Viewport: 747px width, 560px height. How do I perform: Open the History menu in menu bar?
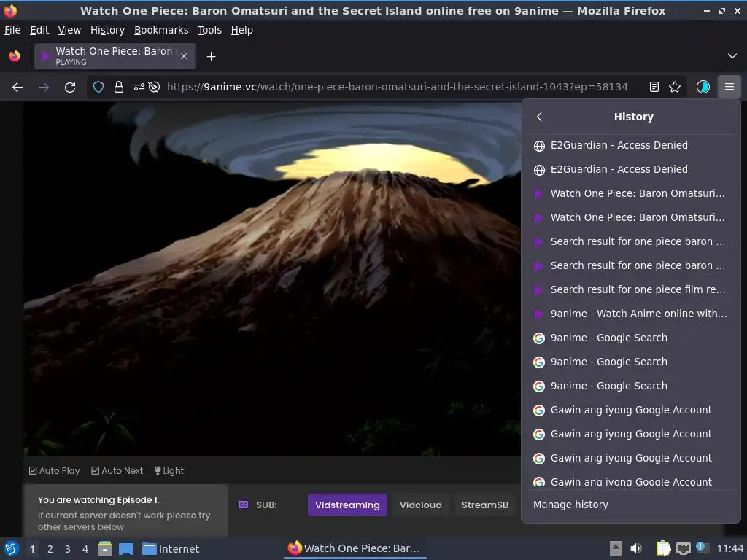click(x=108, y=30)
